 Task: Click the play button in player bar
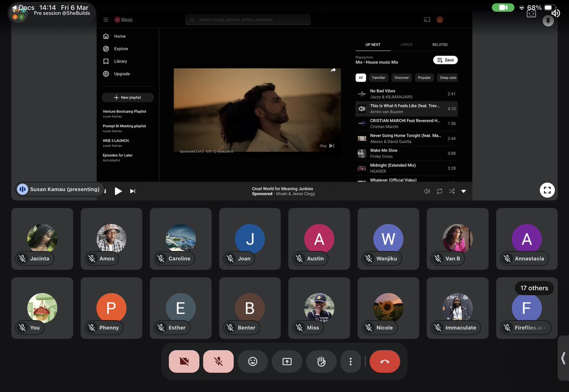[x=118, y=191]
